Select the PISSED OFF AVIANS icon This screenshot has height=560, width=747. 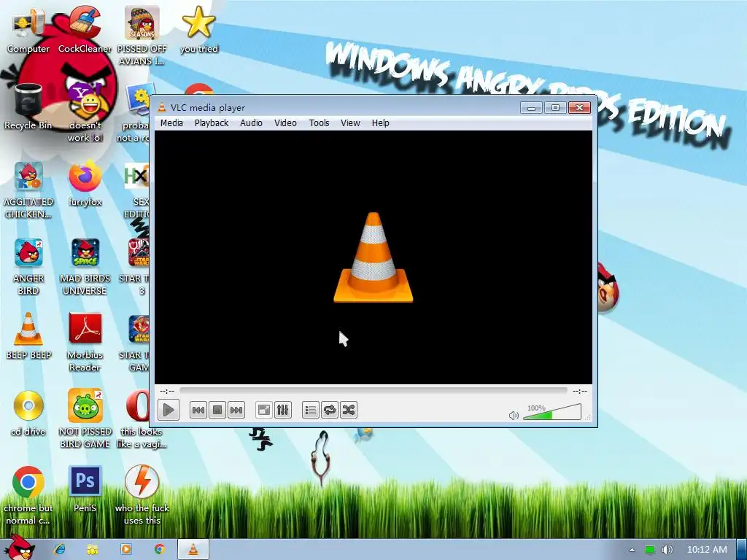coord(142,36)
